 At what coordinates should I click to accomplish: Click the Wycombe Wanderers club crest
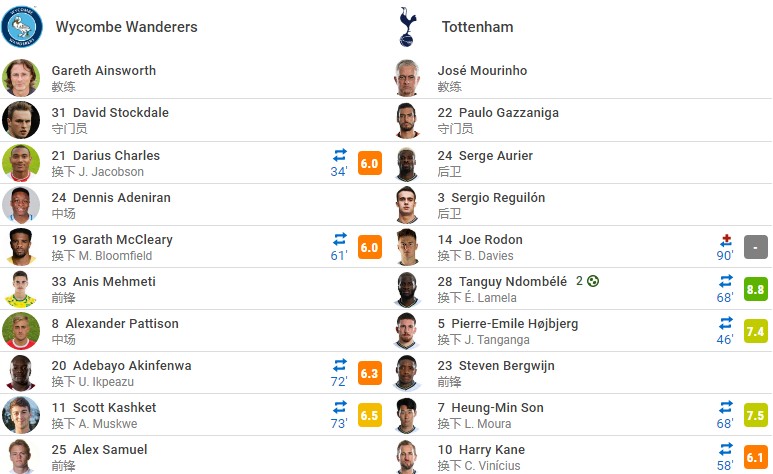[21, 27]
